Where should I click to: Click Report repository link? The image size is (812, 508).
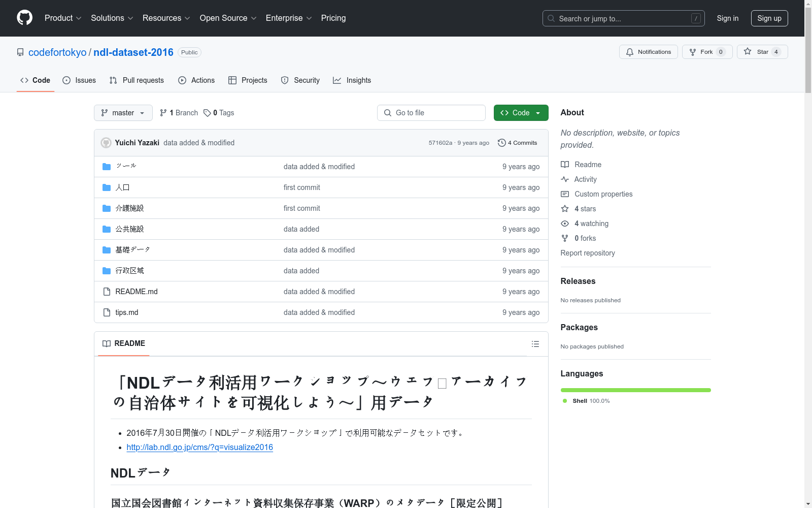pos(588,253)
